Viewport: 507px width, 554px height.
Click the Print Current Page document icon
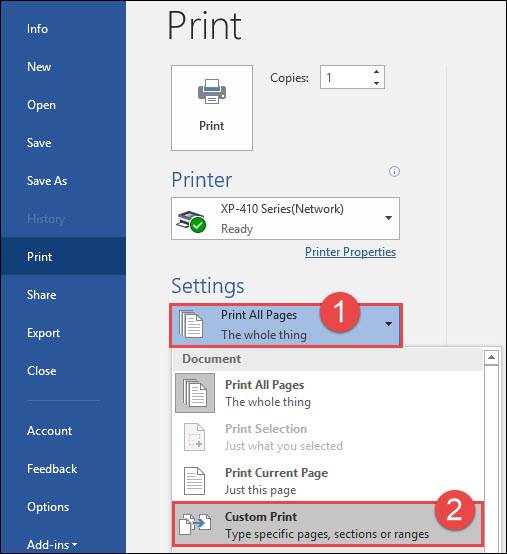point(194,481)
